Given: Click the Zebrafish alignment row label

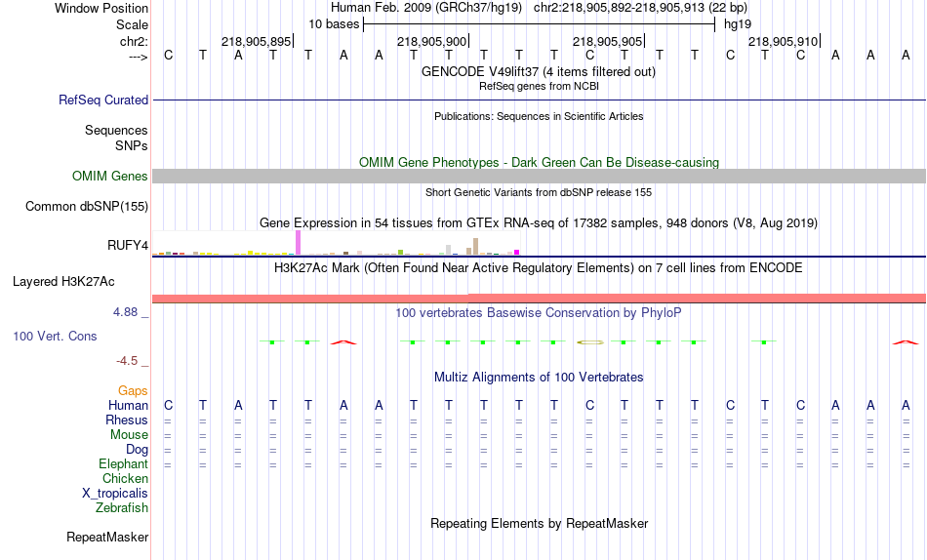Looking at the screenshot, I should (122, 507).
